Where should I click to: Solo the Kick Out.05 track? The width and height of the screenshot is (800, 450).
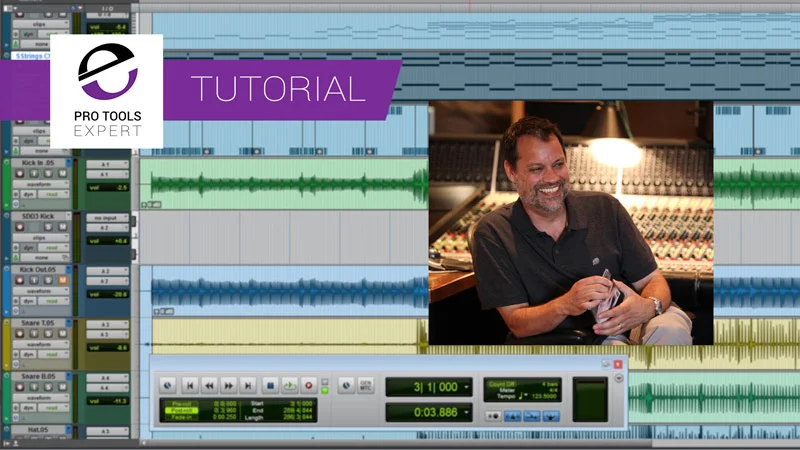48,280
